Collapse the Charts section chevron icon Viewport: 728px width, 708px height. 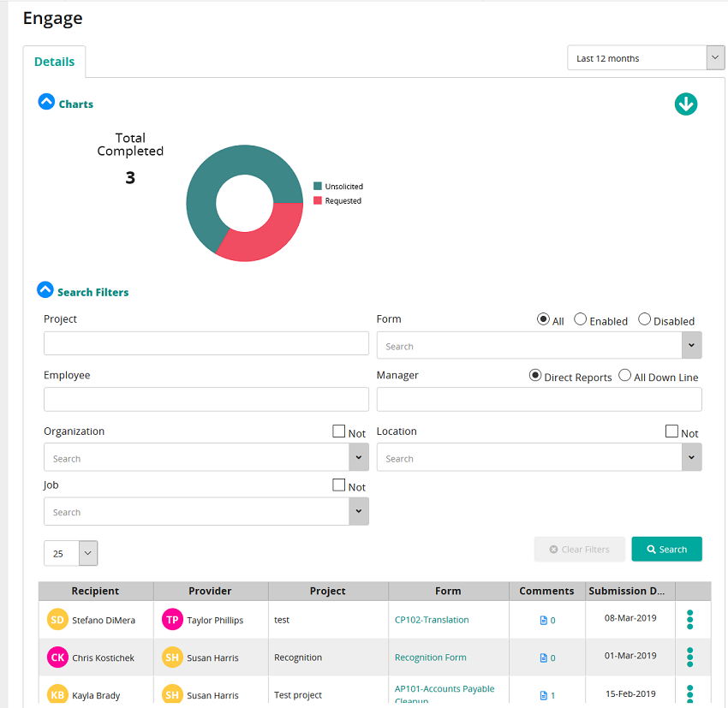tap(46, 102)
